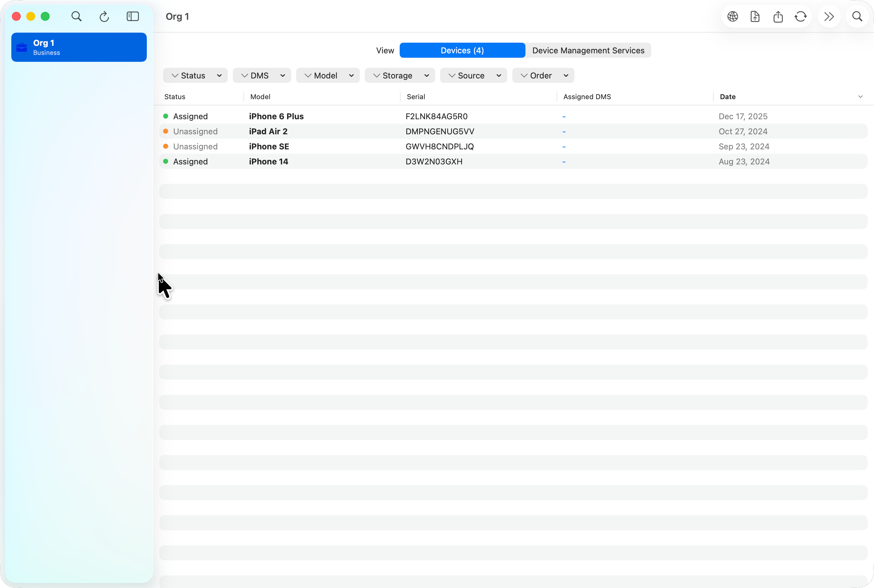Click the sync icon at top right

click(801, 17)
